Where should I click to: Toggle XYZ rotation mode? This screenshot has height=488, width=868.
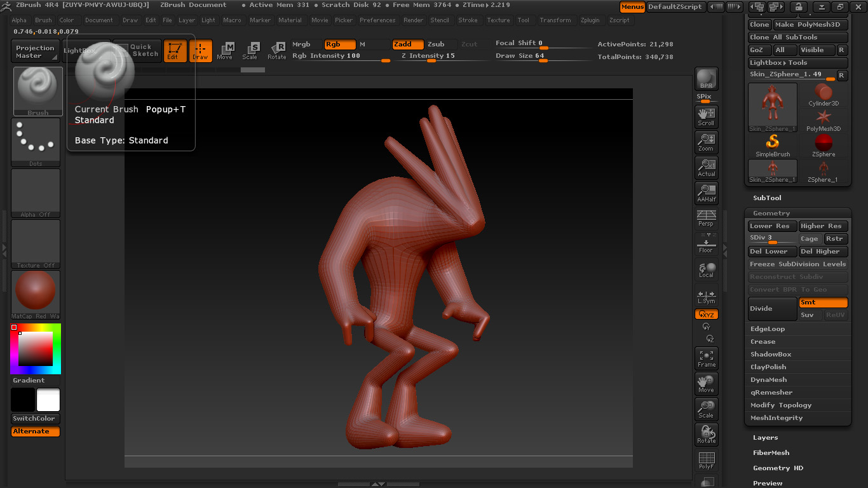coord(706,314)
